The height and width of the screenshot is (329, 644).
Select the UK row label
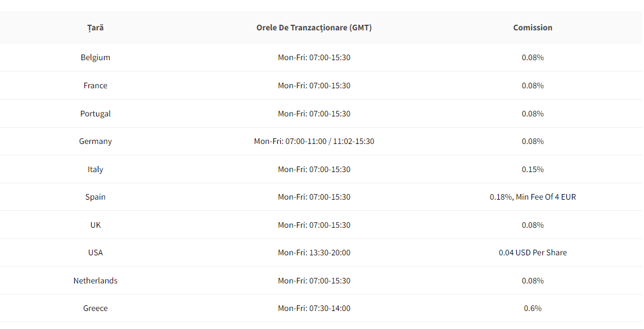[95, 225]
